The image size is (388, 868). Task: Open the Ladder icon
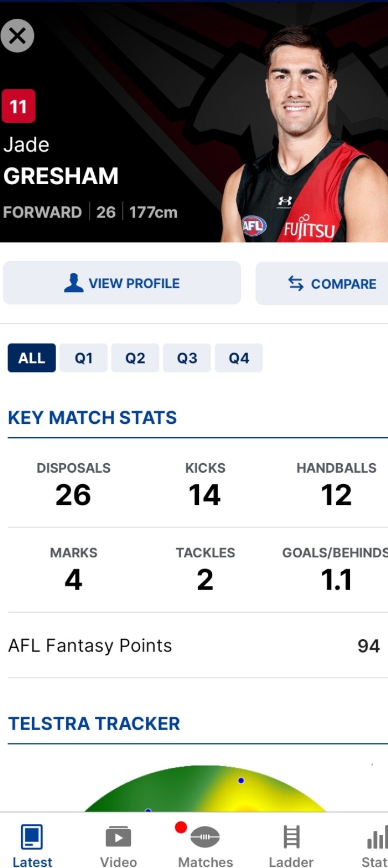click(x=292, y=837)
